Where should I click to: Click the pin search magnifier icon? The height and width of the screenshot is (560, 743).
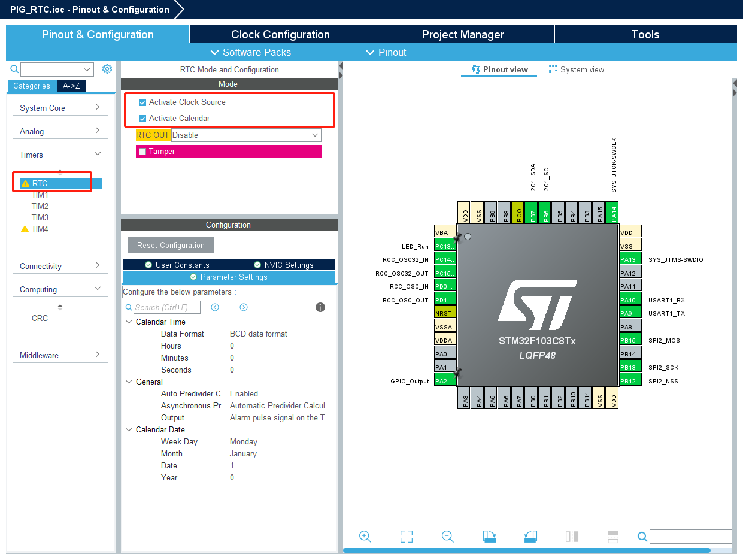(x=642, y=537)
